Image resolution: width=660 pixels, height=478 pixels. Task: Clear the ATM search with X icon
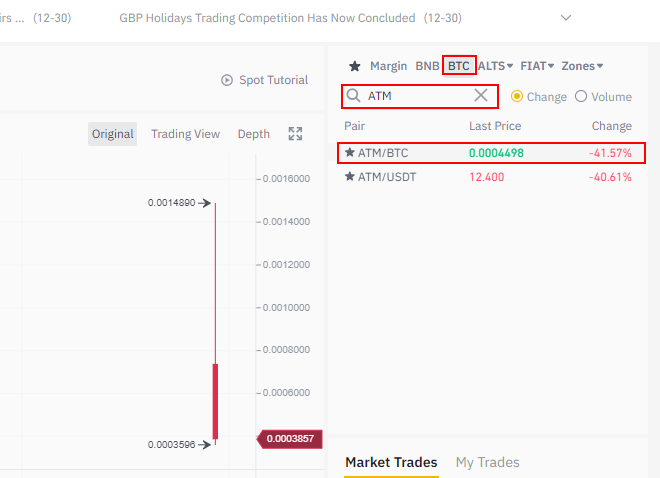(x=481, y=95)
